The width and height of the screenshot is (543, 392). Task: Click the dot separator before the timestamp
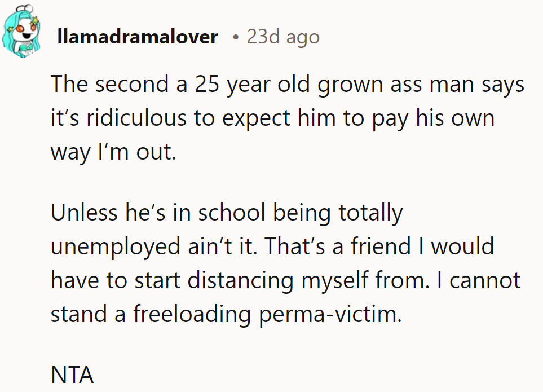click(235, 38)
